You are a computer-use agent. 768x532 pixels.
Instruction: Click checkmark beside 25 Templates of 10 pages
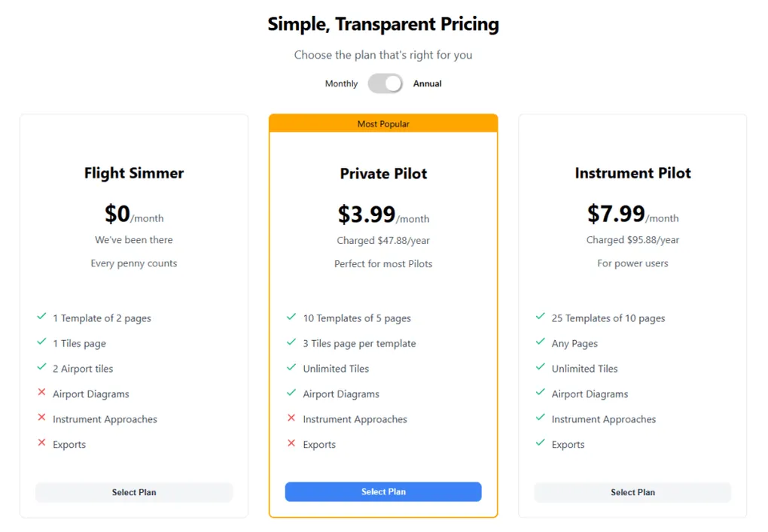click(x=540, y=318)
